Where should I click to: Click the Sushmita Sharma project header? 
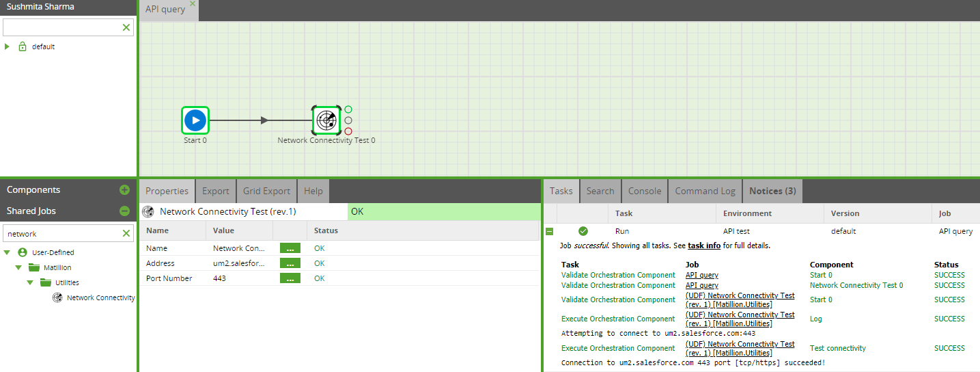point(40,7)
